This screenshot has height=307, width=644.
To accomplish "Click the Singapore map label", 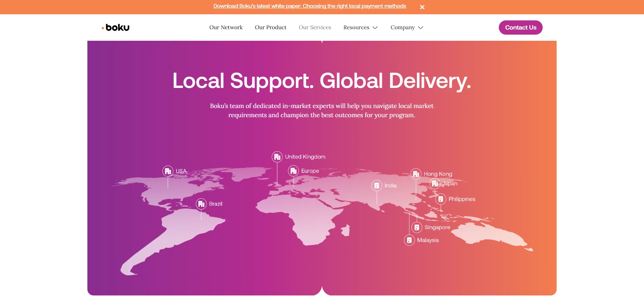I will pos(438,228).
